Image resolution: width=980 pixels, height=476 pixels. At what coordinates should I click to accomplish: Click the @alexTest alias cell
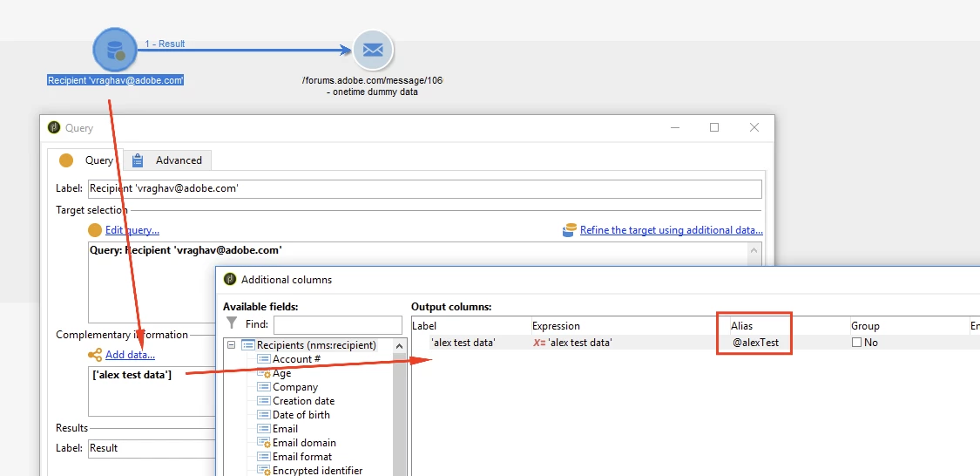[x=755, y=342]
